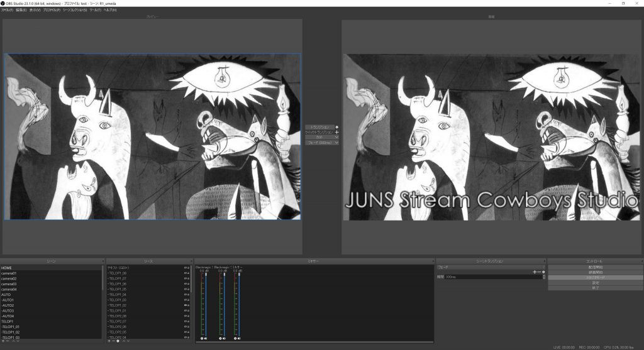Viewport: 644px width, 350px height.
Task: Adjust second Blackmagic channel volume slider
Action: coord(225,304)
